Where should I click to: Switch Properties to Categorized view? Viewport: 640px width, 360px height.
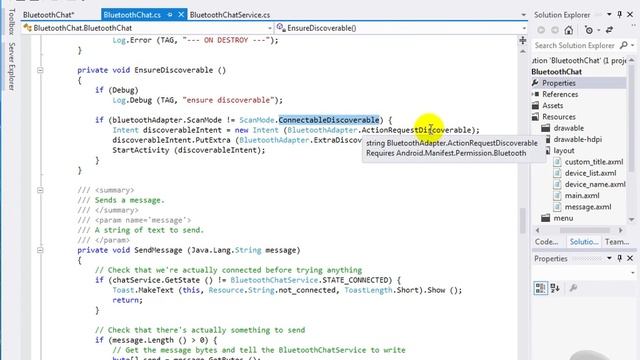point(541,288)
